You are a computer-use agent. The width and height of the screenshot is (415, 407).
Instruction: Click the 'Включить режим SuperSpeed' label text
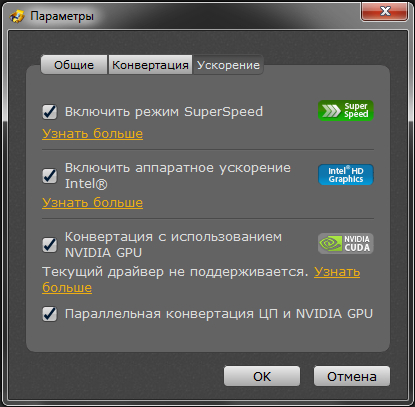(x=164, y=112)
